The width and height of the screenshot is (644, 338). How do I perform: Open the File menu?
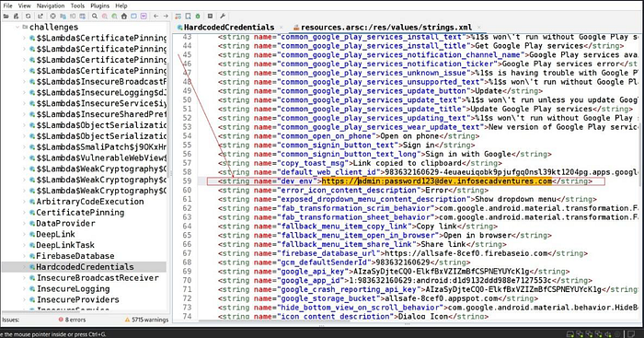tap(7, 6)
